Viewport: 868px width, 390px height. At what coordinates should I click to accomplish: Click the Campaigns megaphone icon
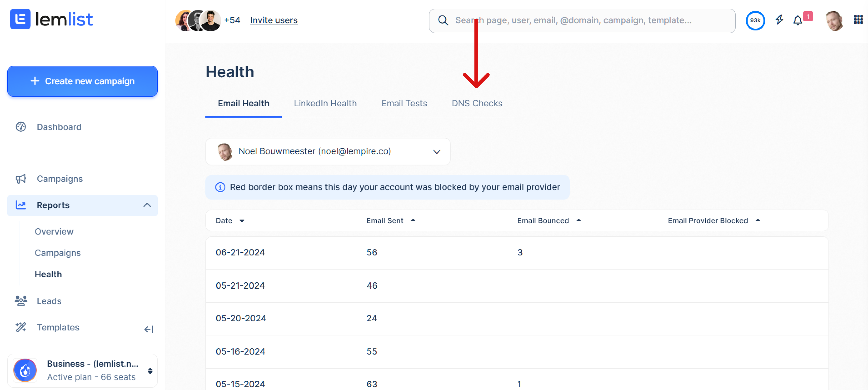(x=21, y=179)
